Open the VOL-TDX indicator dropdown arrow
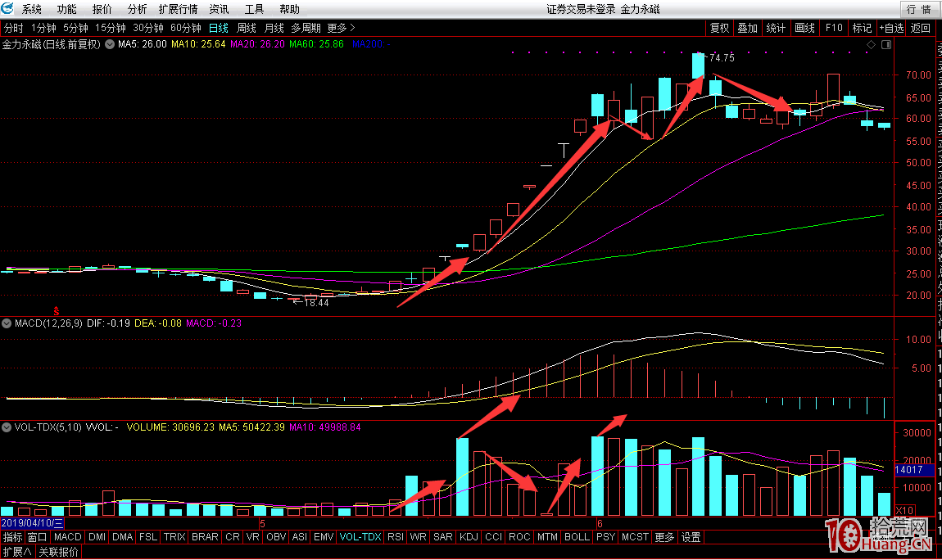Image resolution: width=942 pixels, height=560 pixels. (7, 427)
